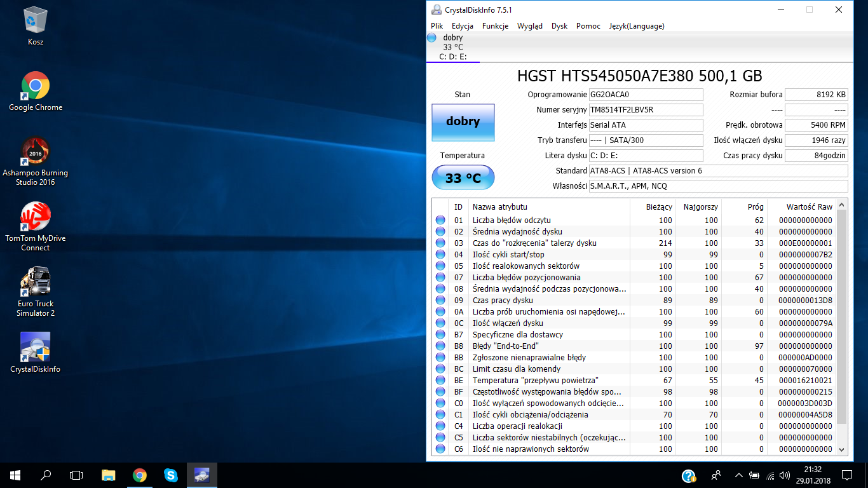Open taskbar search magnifier
This screenshot has height=488, width=868.
(x=46, y=475)
